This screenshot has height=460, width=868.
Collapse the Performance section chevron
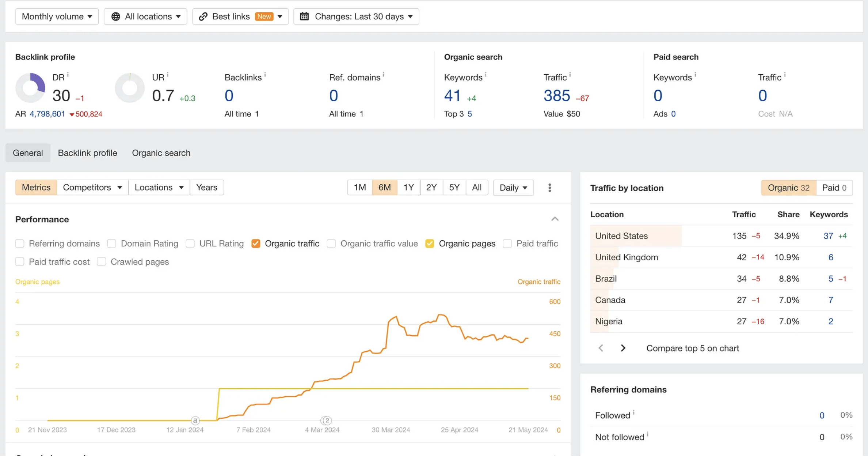[x=555, y=219]
